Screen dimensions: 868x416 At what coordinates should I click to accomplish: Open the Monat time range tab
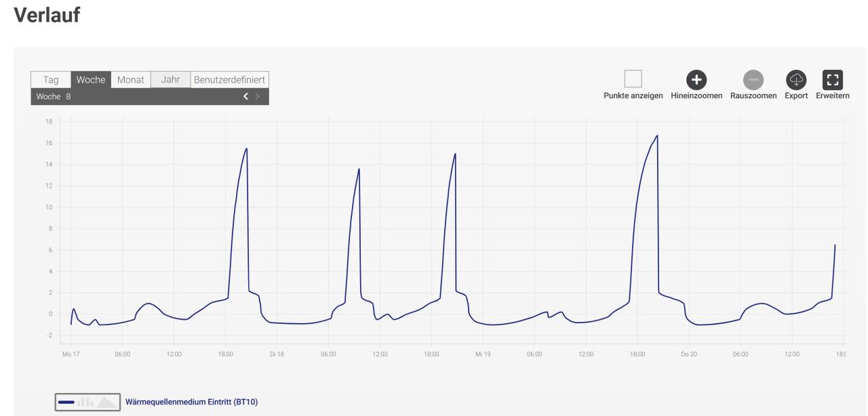point(130,80)
